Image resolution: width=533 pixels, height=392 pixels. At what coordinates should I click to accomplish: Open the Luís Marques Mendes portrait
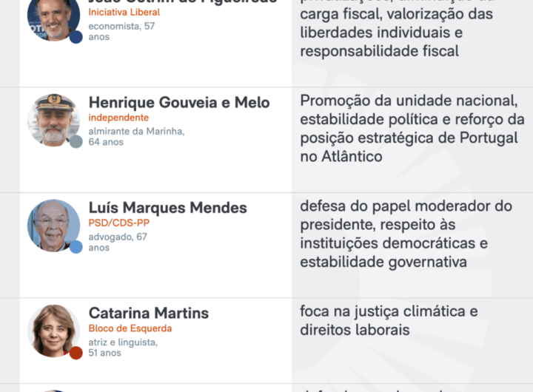pyautogui.click(x=54, y=226)
